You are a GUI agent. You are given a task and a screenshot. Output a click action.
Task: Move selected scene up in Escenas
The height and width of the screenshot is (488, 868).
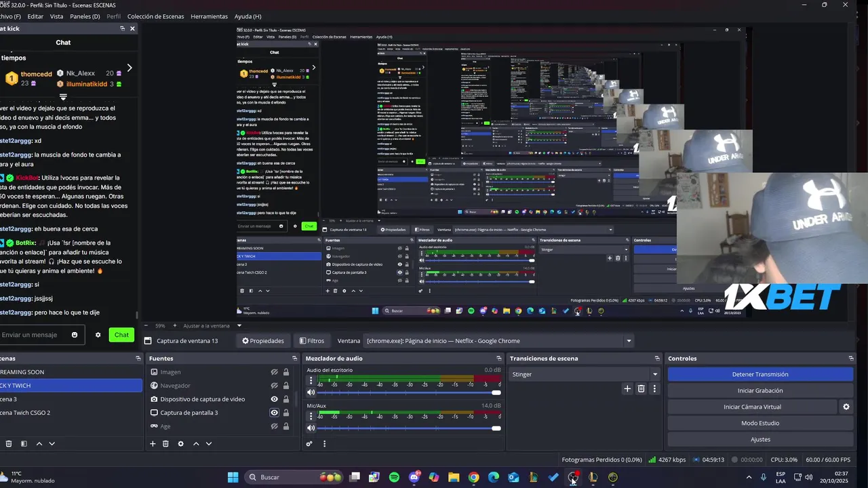[39, 444]
